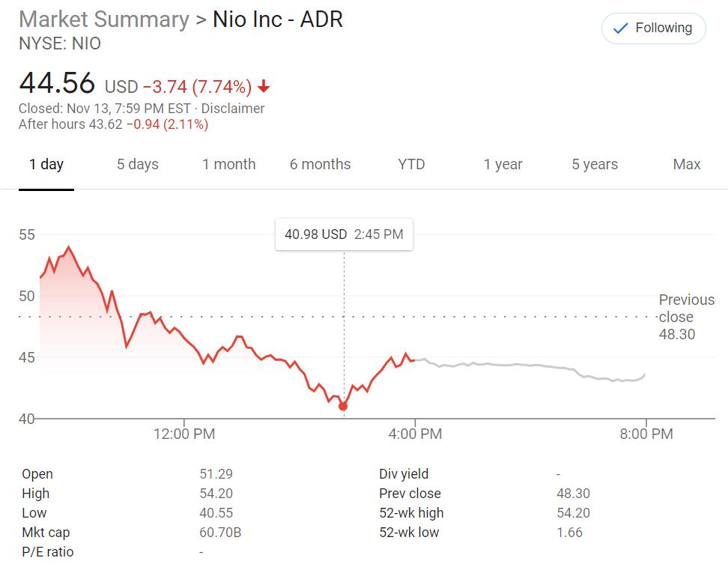Click the red downward price arrow icon
This screenshot has height=564, width=728.
(262, 87)
